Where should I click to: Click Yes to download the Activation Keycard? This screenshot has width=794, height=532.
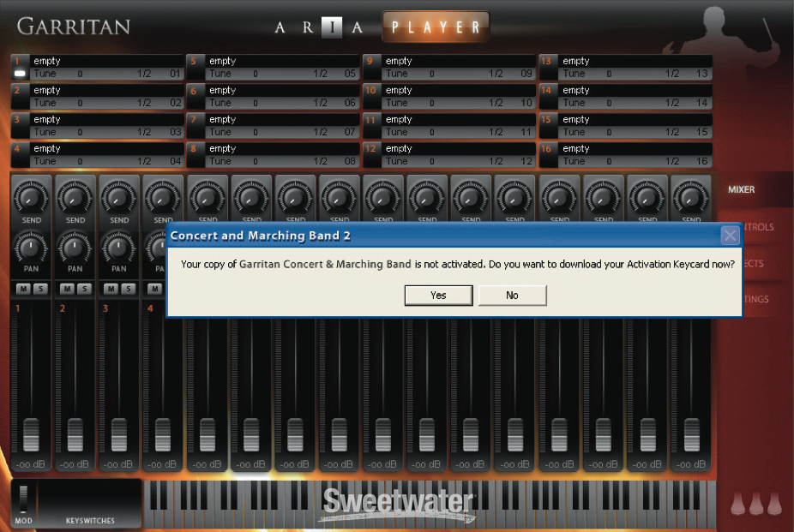click(438, 295)
